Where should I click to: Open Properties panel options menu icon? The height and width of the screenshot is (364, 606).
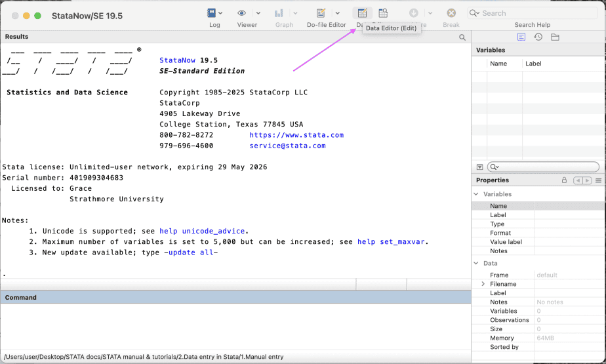tap(599, 180)
